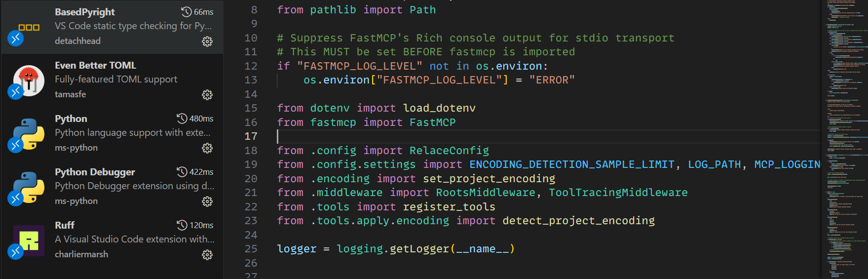Select the Python extension title
The image size is (868, 279).
pyautogui.click(x=71, y=119)
